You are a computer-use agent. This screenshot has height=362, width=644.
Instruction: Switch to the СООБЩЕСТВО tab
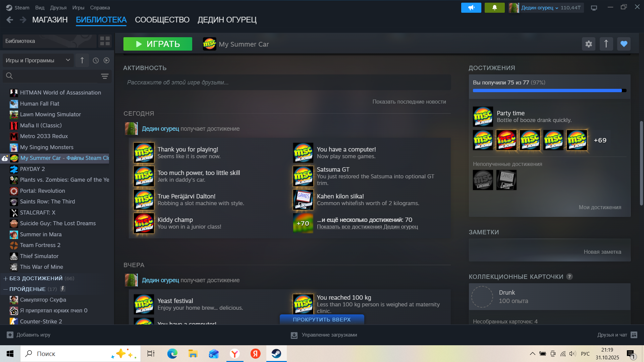click(x=162, y=20)
